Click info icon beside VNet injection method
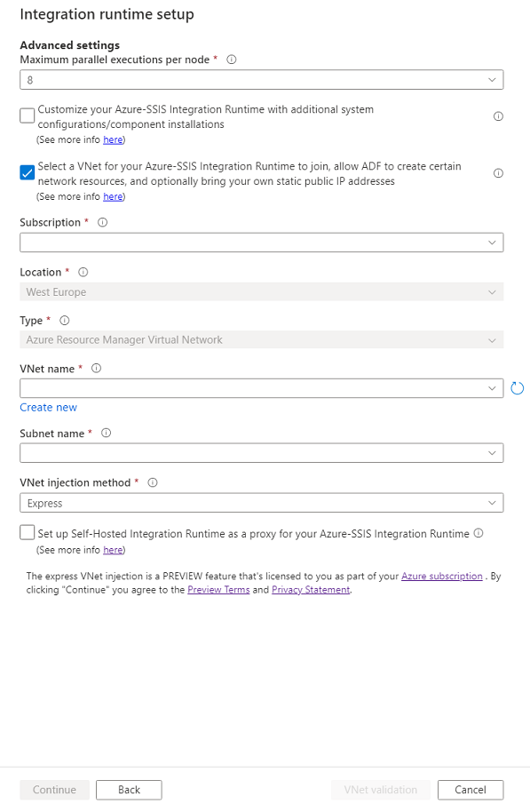 pos(153,482)
